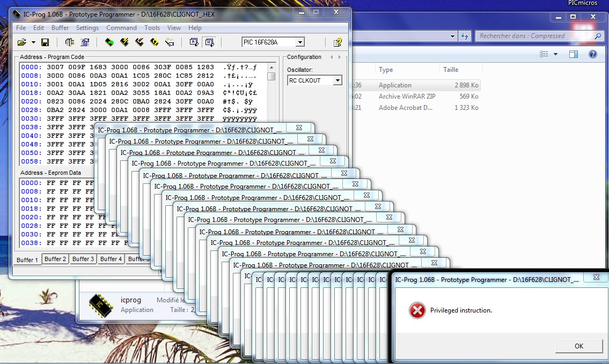This screenshot has width=609, height=364.
Task: Click the icprog chip icon in details pane
Action: point(101,306)
